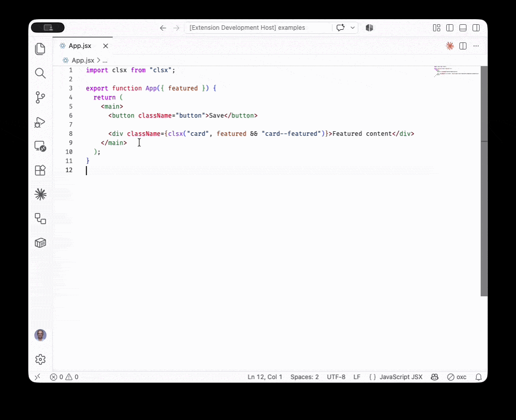The width and height of the screenshot is (516, 420).
Task: Open the Manage gear menu
Action: click(40, 359)
